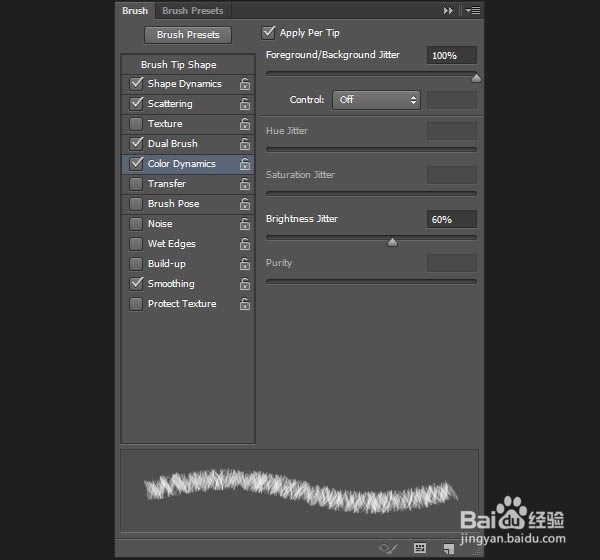Toggle lock icon for Scattering

coord(245,104)
